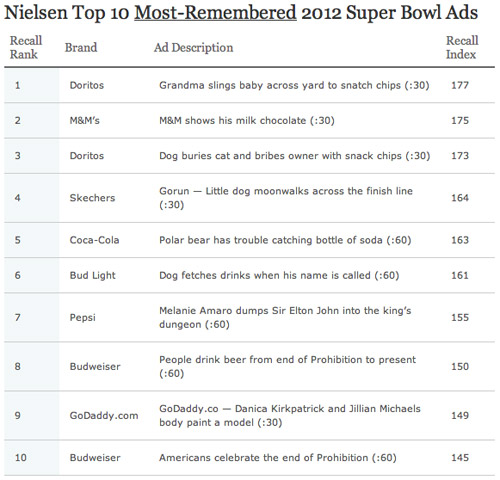The image size is (500, 480).
Task: Click the Recall Index column header
Action: pyautogui.click(x=462, y=47)
